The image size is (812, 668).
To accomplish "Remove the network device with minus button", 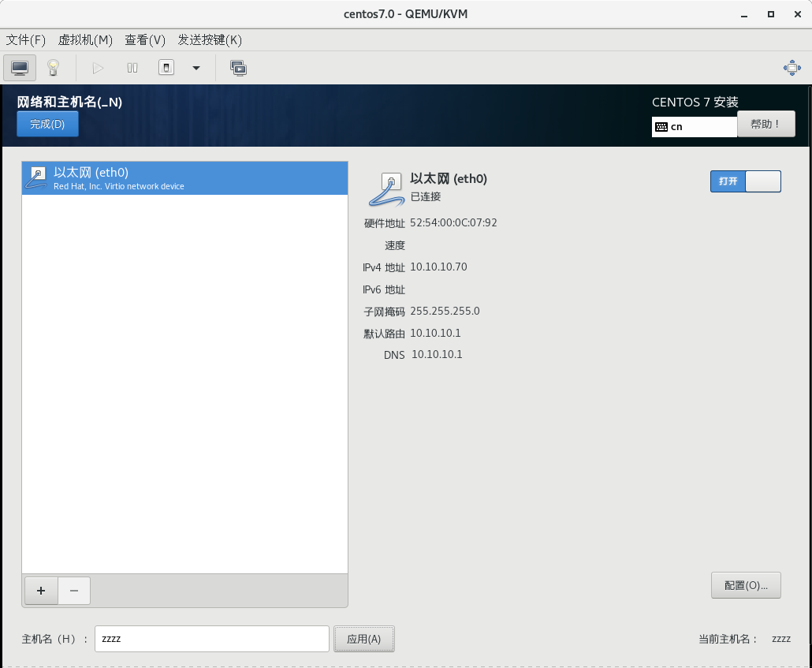I will 74,591.
